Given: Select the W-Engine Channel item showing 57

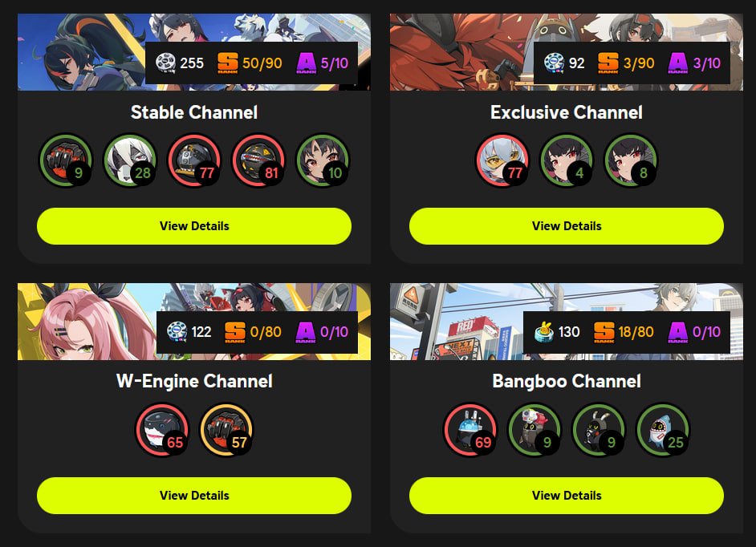Looking at the screenshot, I should tap(226, 429).
